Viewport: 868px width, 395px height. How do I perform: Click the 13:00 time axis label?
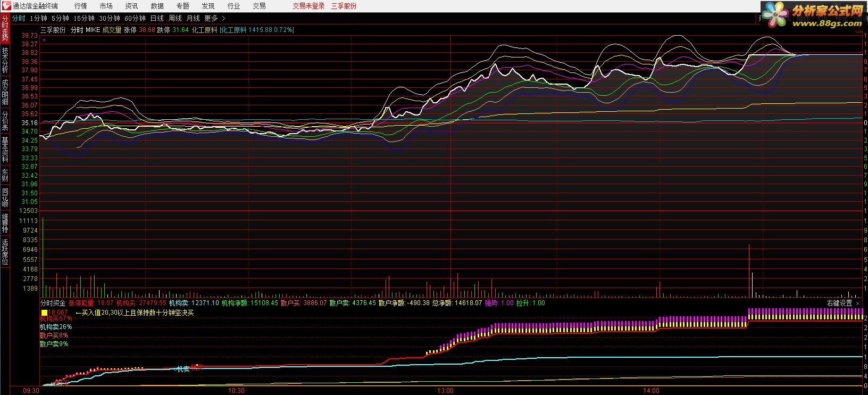pyautogui.click(x=445, y=391)
